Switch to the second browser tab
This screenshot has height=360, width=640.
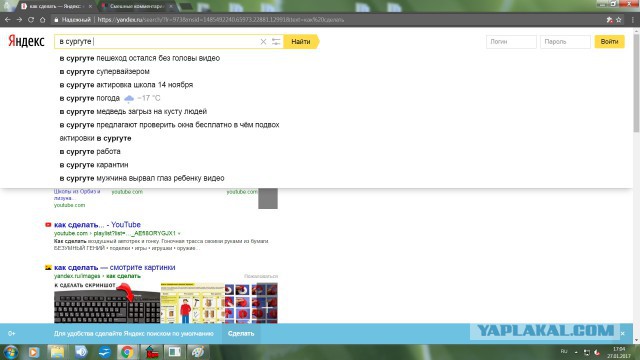coord(137,7)
